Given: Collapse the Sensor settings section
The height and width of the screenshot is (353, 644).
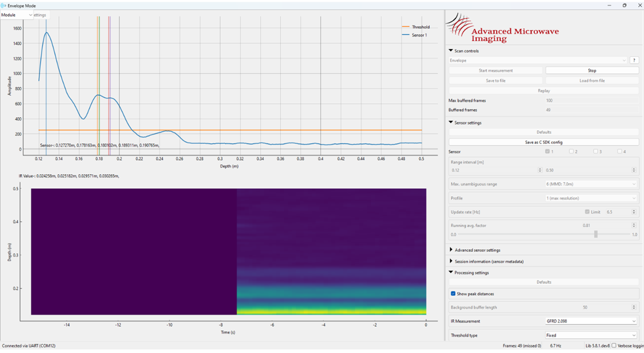Looking at the screenshot, I should 451,123.
